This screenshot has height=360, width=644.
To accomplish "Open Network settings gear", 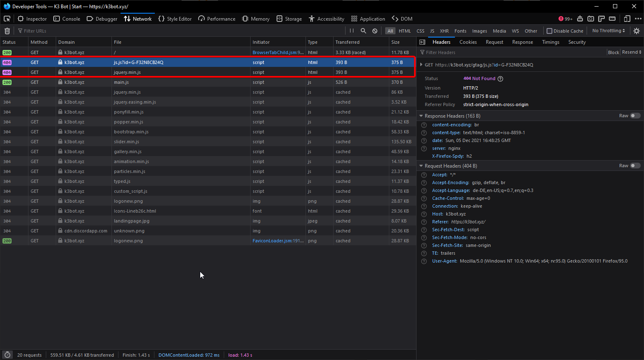I will [x=637, y=31].
